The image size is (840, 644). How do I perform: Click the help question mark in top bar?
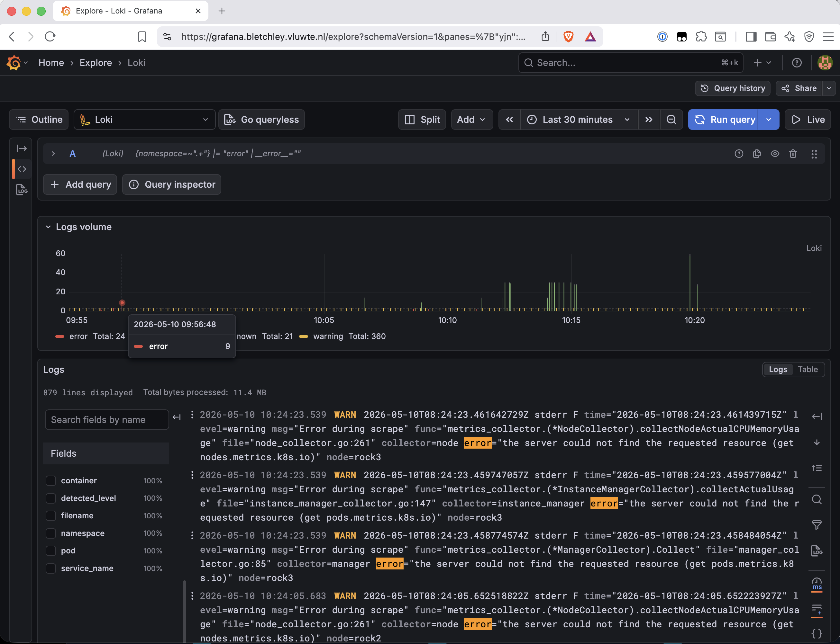point(797,62)
